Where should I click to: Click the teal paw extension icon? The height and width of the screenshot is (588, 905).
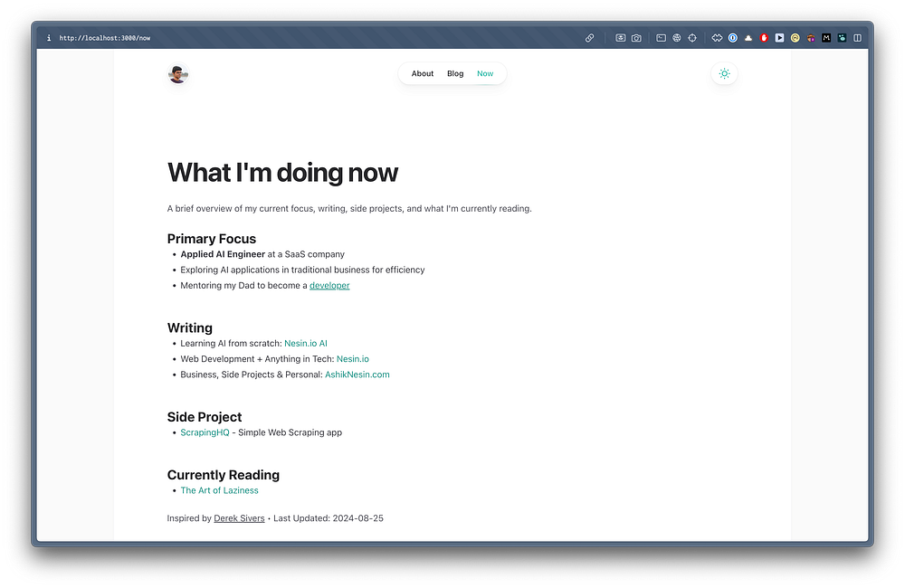coord(842,38)
